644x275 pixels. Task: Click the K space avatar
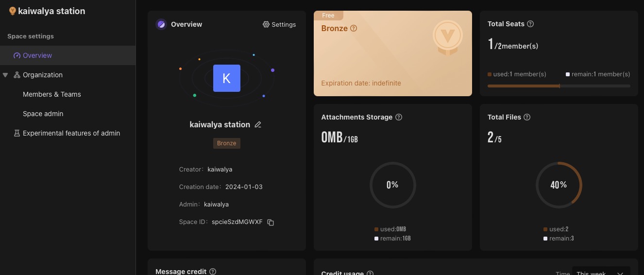coord(227,78)
